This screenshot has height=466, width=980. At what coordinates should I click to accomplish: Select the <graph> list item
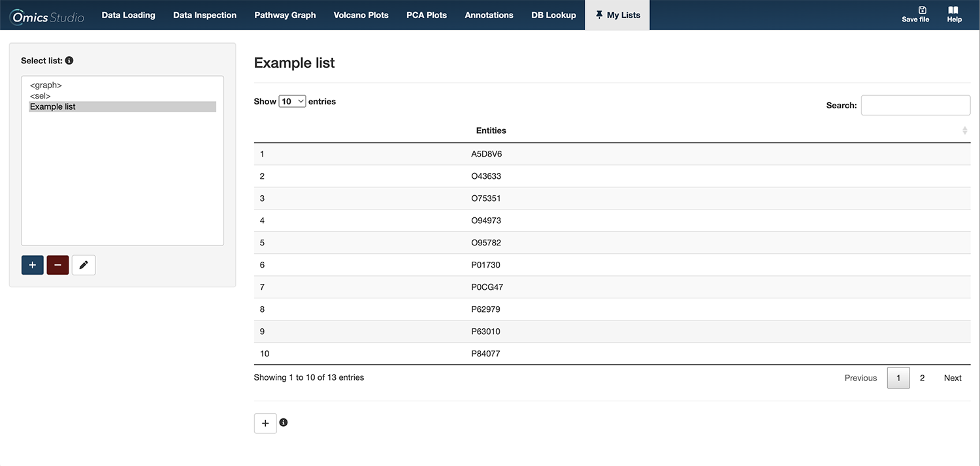coord(46,85)
